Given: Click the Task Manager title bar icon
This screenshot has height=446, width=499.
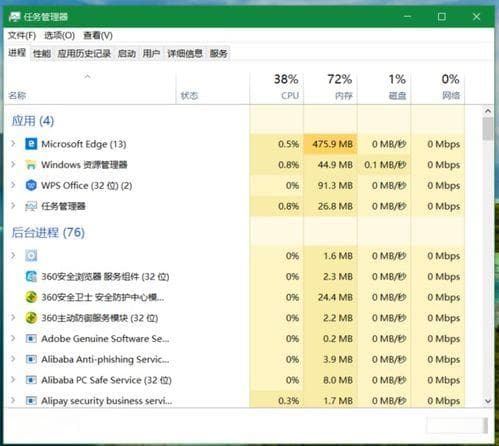Looking at the screenshot, I should [14, 17].
